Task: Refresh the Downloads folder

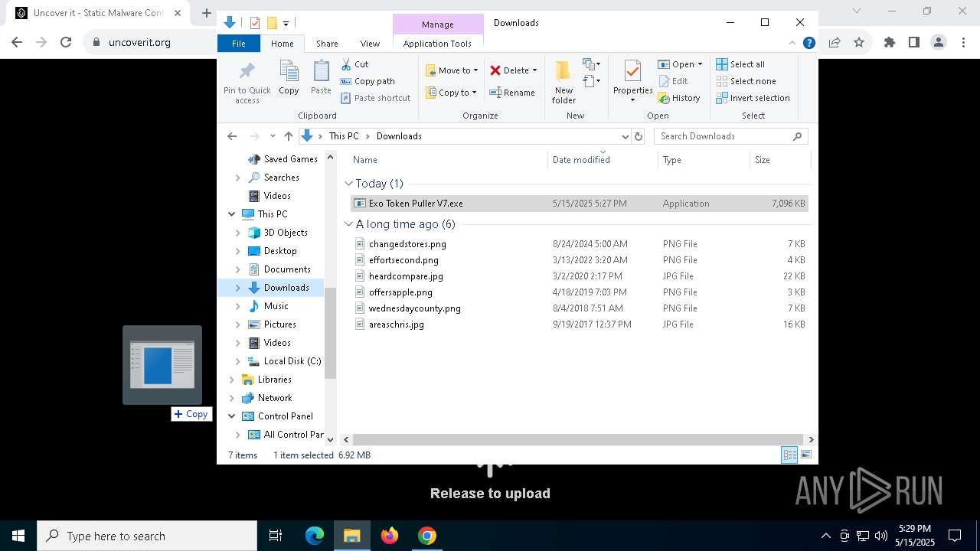Action: tap(639, 136)
